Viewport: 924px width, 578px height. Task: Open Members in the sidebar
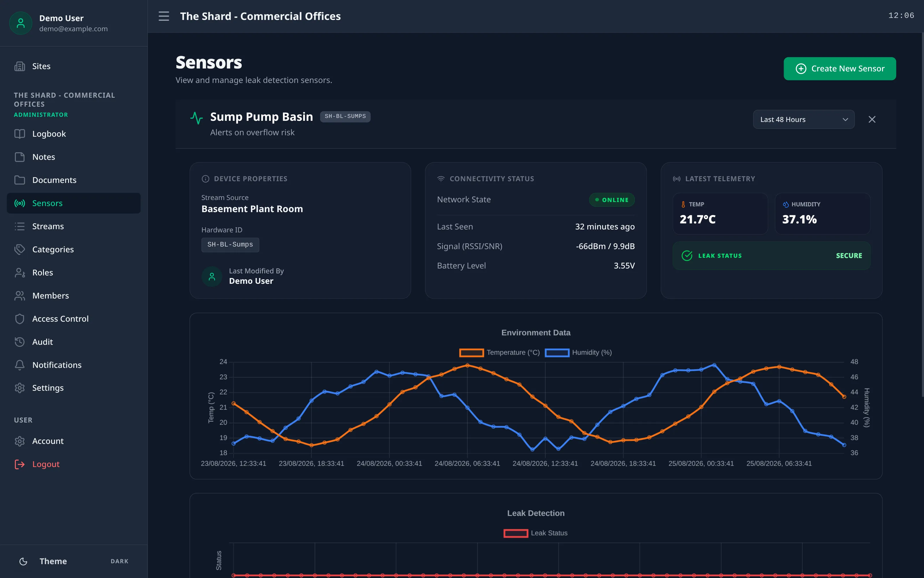pyautogui.click(x=74, y=296)
